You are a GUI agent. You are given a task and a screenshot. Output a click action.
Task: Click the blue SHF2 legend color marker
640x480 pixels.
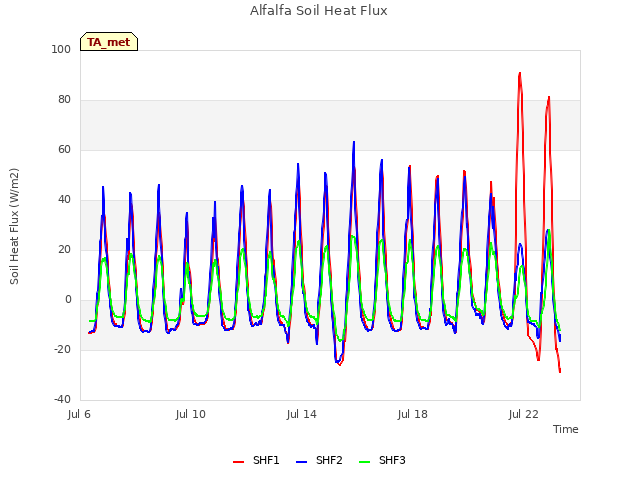click(301, 462)
